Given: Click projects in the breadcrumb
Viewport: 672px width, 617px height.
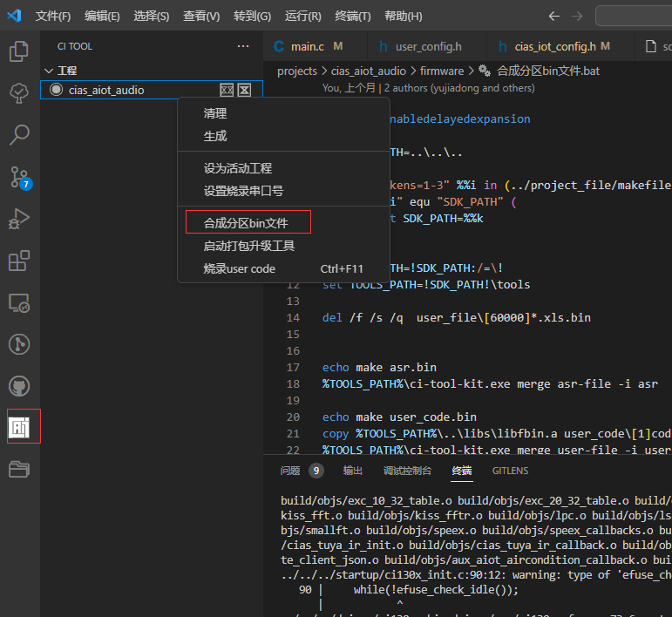Looking at the screenshot, I should [297, 71].
